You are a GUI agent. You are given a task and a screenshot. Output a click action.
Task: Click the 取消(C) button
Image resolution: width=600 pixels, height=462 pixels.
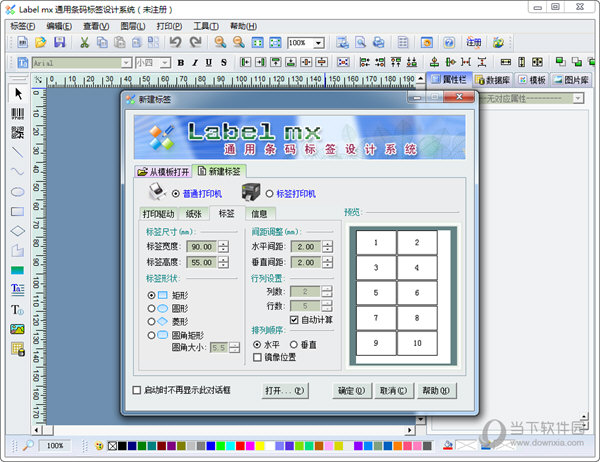pyautogui.click(x=394, y=391)
